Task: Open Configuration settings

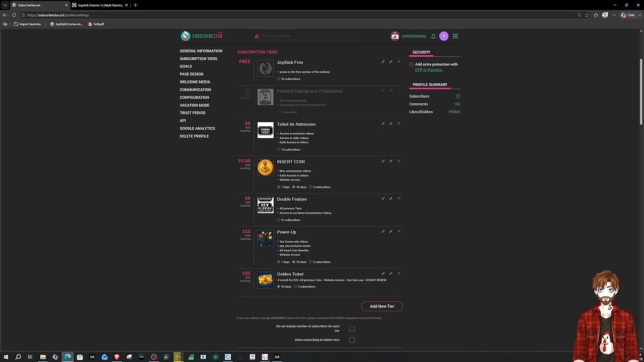Action: pos(194,98)
